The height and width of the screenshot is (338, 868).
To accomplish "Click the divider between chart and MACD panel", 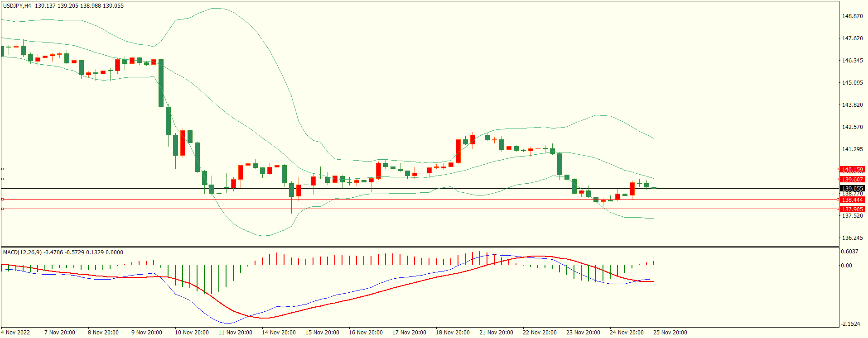I will (x=420, y=247).
